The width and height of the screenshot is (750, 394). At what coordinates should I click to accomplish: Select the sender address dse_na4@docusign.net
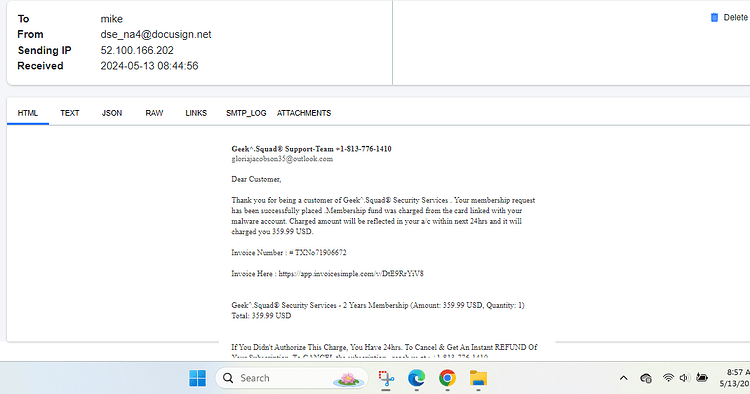[155, 34]
